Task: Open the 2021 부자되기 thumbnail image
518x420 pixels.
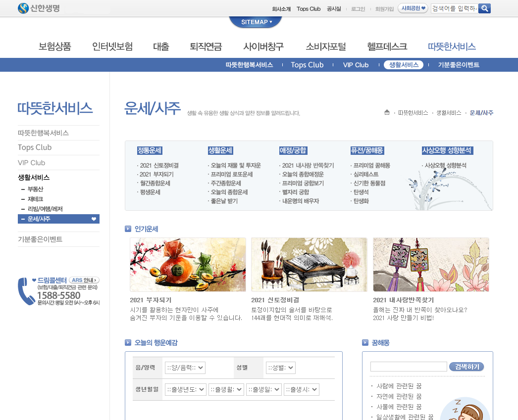Action: point(188,265)
